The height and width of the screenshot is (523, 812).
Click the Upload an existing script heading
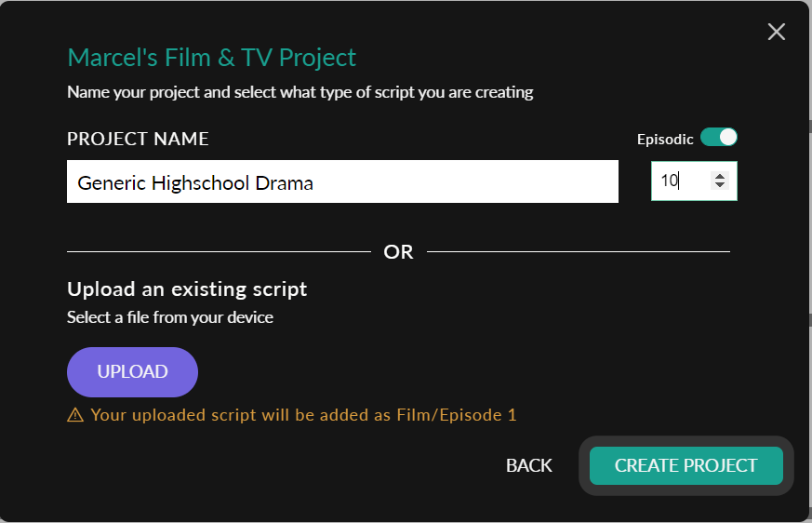tap(187, 289)
